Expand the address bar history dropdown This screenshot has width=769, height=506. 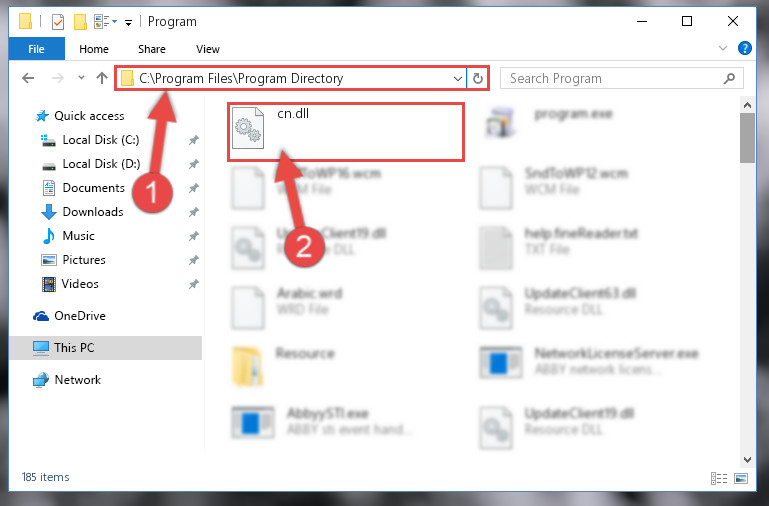click(x=458, y=78)
